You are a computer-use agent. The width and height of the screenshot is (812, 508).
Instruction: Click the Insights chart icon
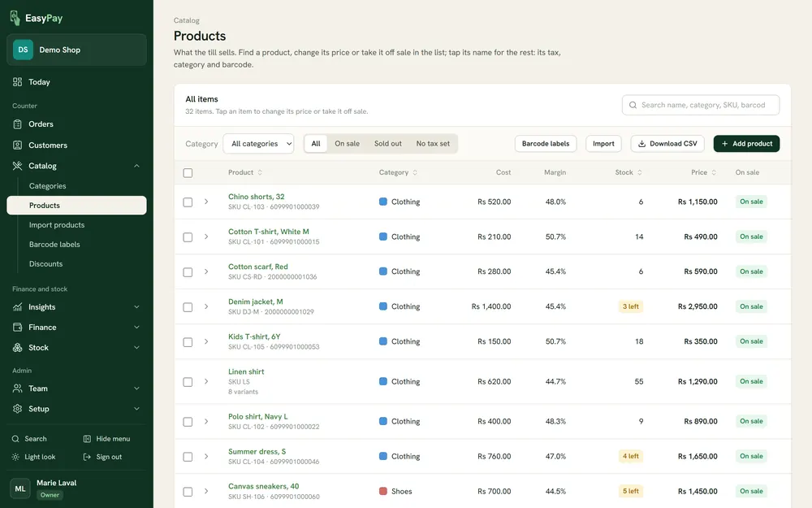click(18, 307)
